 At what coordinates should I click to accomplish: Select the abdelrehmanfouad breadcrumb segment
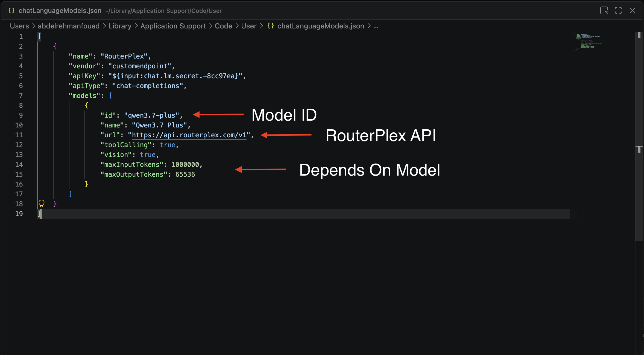tap(69, 26)
